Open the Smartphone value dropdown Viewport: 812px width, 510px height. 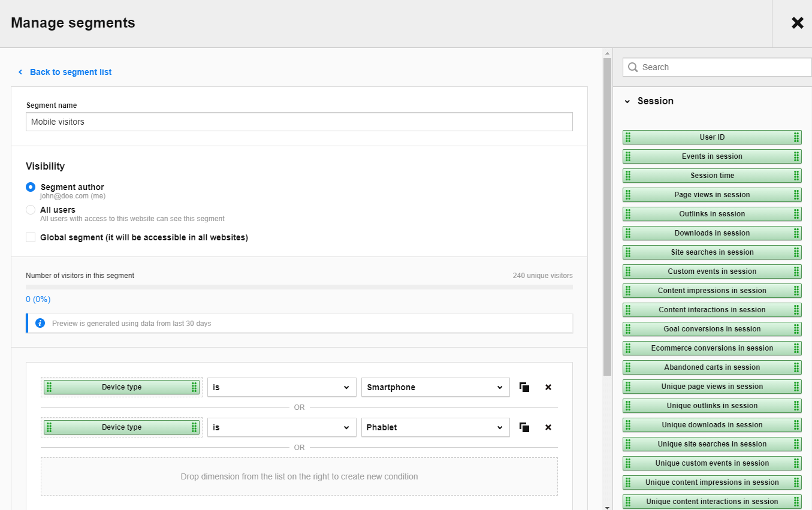point(435,387)
